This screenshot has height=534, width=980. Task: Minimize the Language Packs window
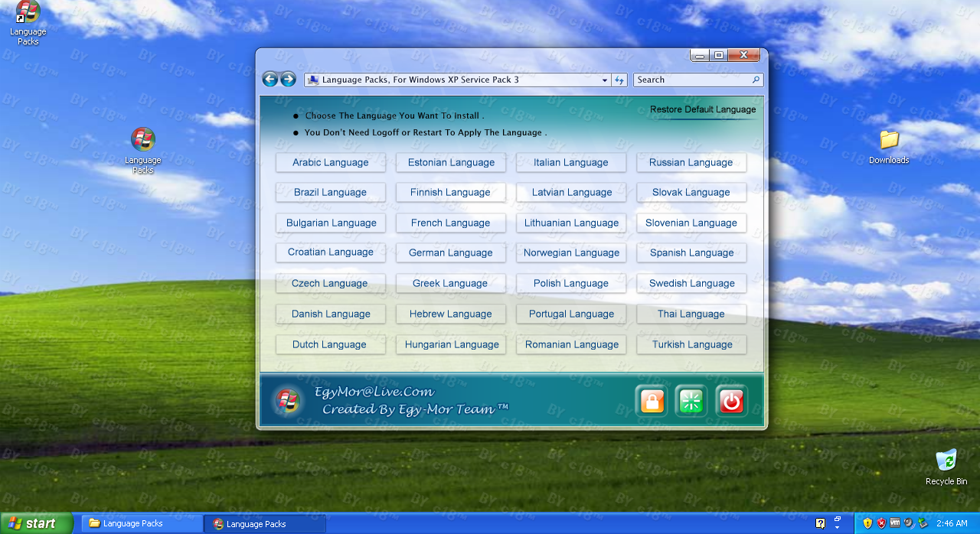(x=699, y=55)
